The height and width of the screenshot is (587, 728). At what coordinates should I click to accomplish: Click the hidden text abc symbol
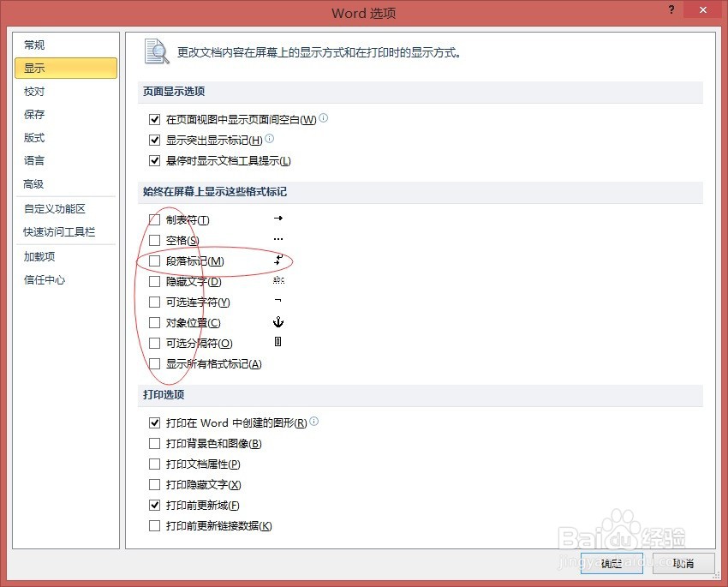tap(278, 280)
